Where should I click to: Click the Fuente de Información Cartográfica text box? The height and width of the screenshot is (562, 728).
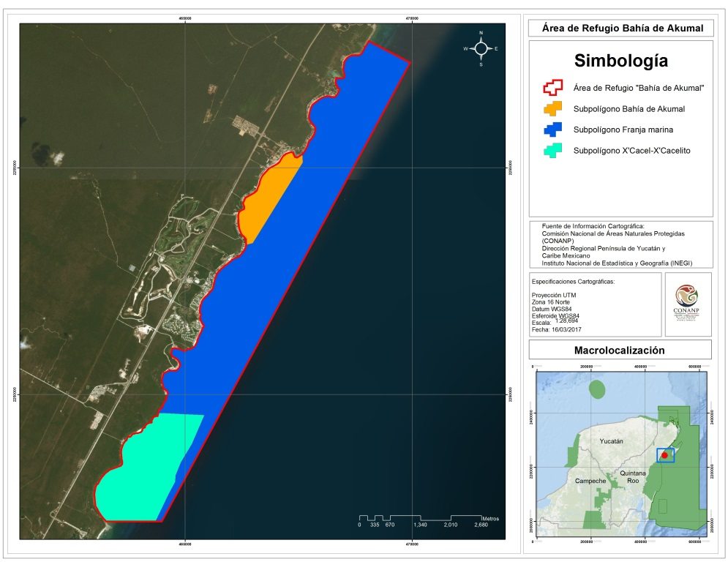coord(620,244)
